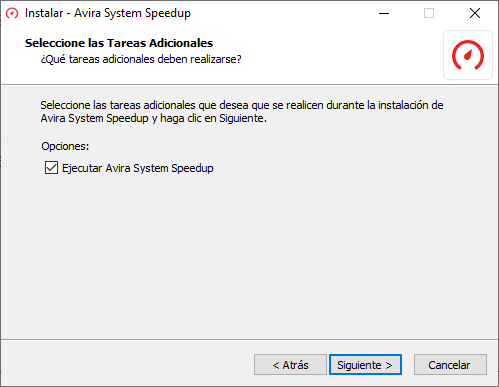The image size is (499, 387).
Task: Click the 'Instalar - Avira System Speedup' window title
Action: [x=108, y=13]
